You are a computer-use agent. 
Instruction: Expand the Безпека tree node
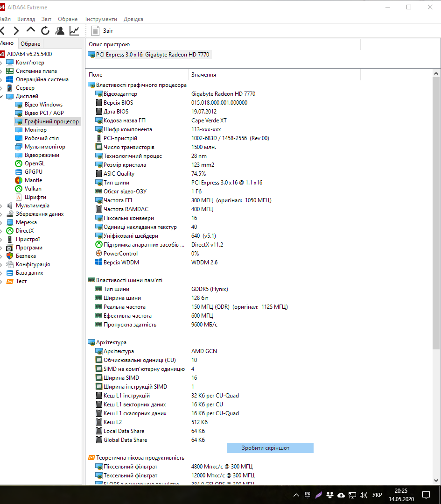click(x=1, y=256)
